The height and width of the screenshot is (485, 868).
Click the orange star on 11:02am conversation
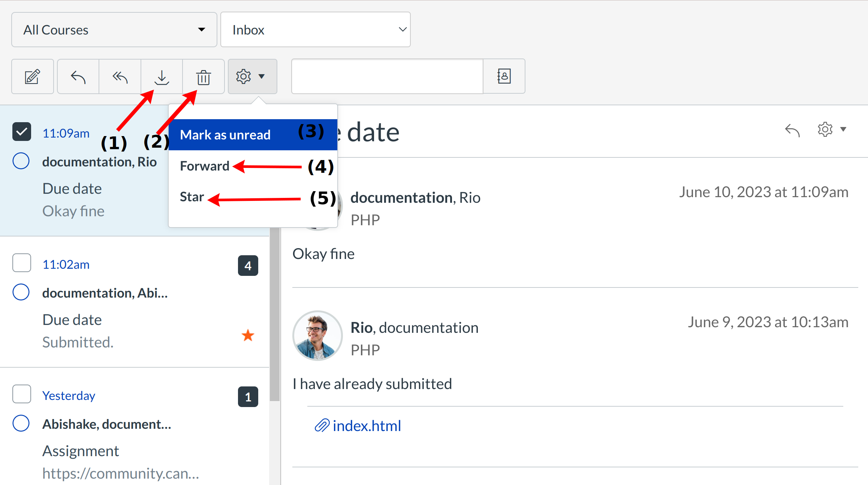coord(248,335)
